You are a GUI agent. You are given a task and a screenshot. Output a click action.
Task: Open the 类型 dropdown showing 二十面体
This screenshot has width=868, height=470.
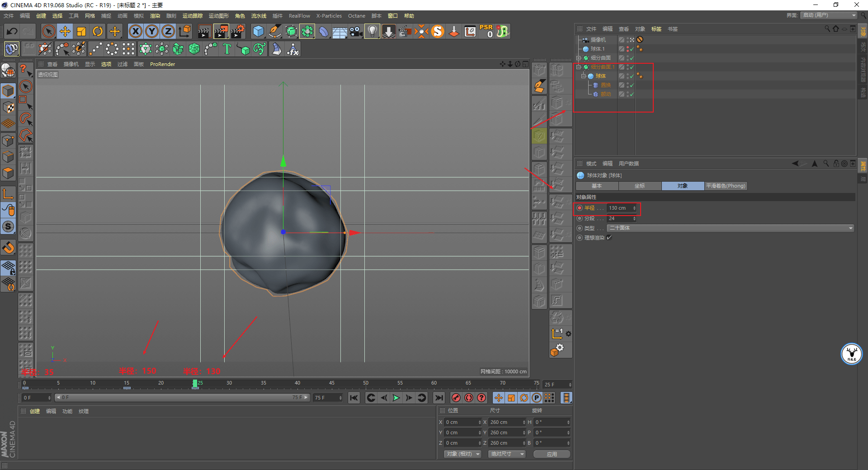click(x=730, y=228)
